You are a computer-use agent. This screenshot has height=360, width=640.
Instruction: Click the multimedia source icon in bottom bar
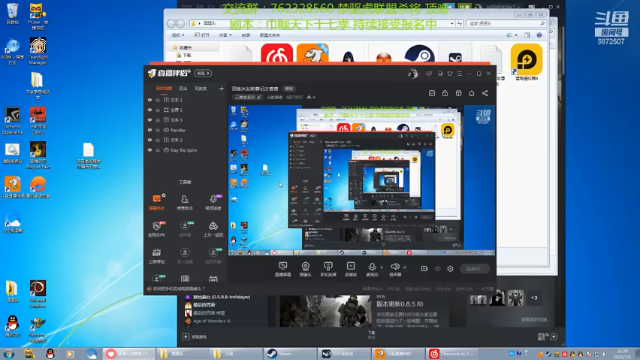(x=351, y=268)
